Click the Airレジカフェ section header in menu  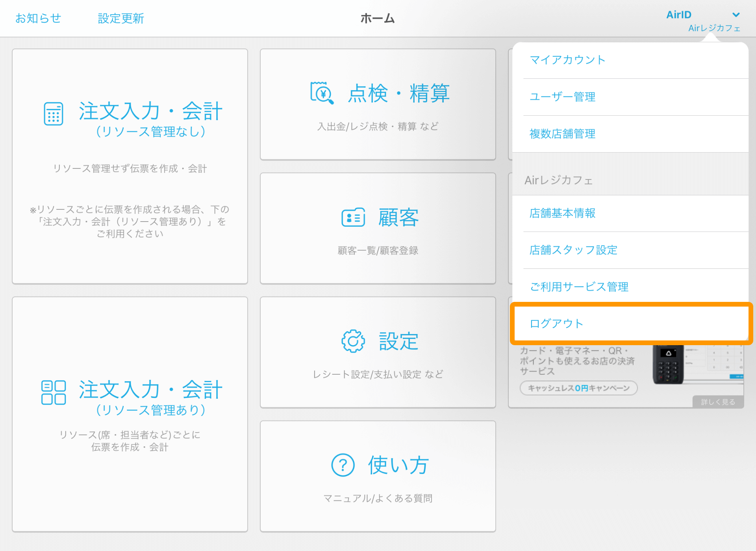coord(558,180)
